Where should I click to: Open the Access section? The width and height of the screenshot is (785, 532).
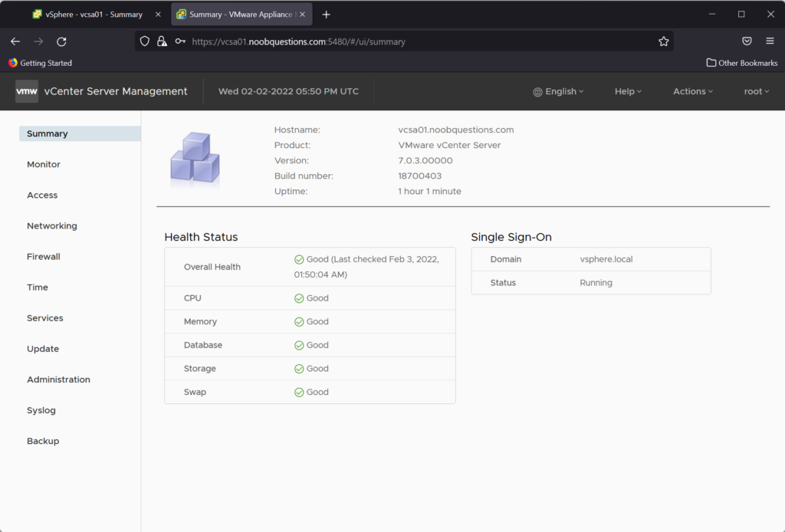point(42,195)
